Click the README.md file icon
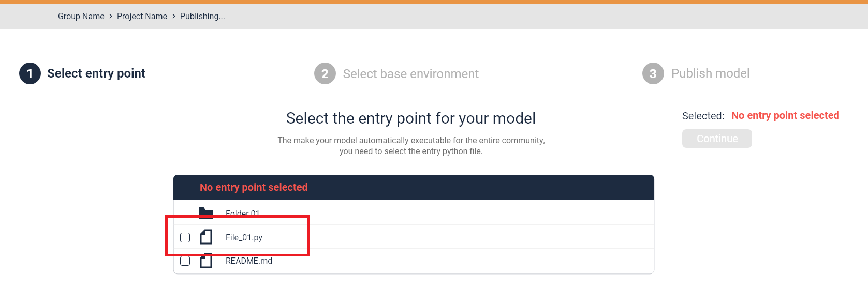868x304 pixels. click(206, 261)
